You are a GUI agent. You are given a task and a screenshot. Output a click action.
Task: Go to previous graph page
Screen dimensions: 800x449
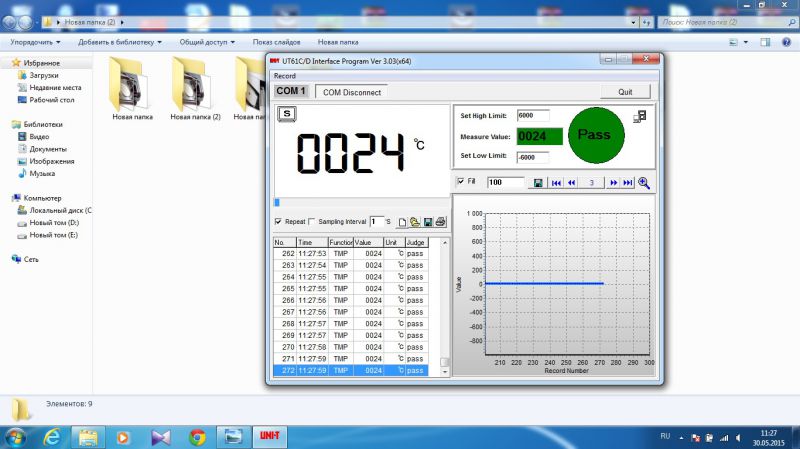571,183
